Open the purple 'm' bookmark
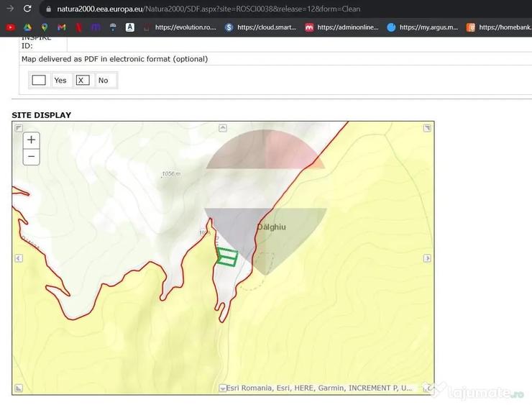The width and height of the screenshot is (532, 405). (96, 27)
